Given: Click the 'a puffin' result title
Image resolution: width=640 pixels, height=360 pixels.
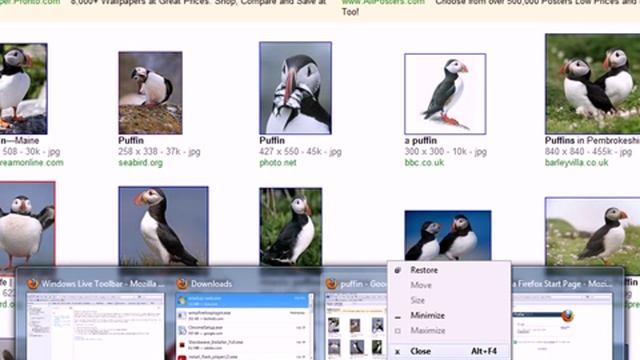Looking at the screenshot, I should pos(420,140).
